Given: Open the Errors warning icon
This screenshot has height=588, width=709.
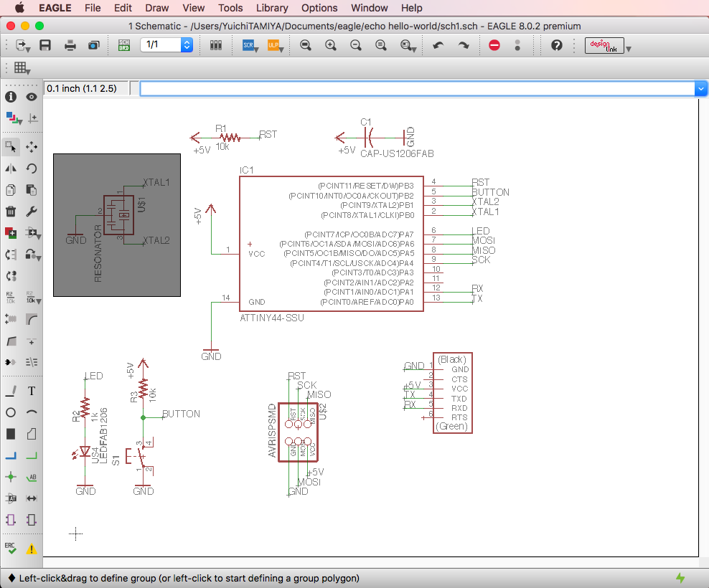Looking at the screenshot, I should pyautogui.click(x=31, y=549).
